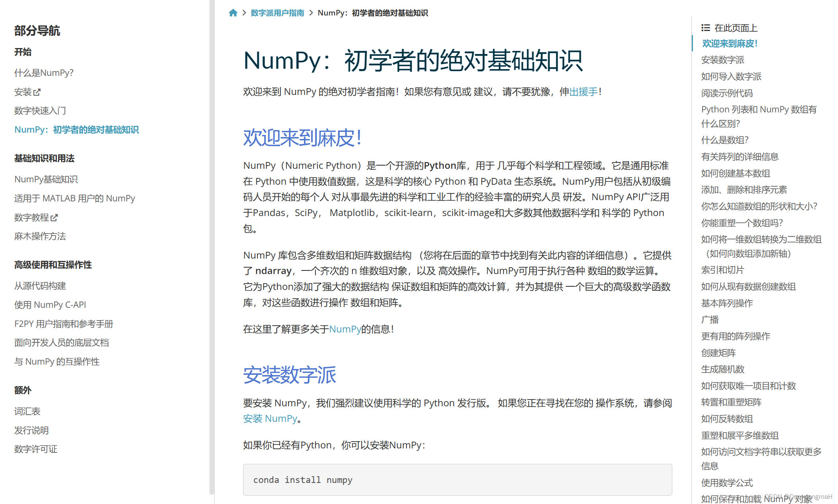Click external link icon next to 安装
Image resolution: width=838 pixels, height=504 pixels.
coord(37,92)
